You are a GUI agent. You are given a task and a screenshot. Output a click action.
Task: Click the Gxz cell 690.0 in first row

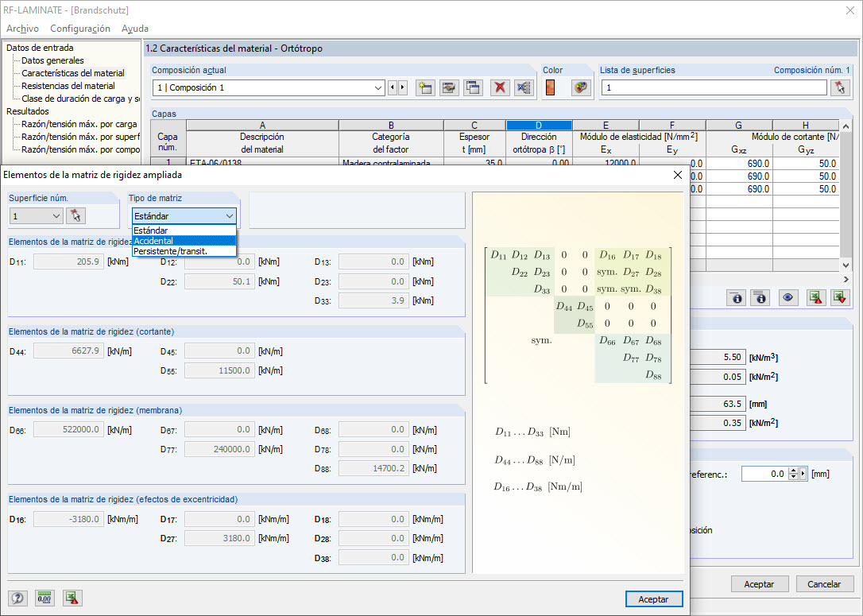pos(739,164)
